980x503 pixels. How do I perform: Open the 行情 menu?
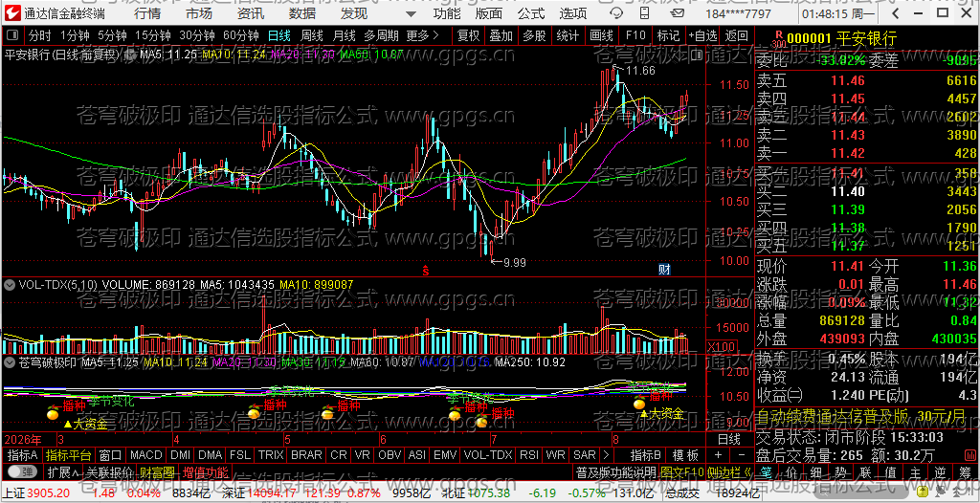(146, 13)
